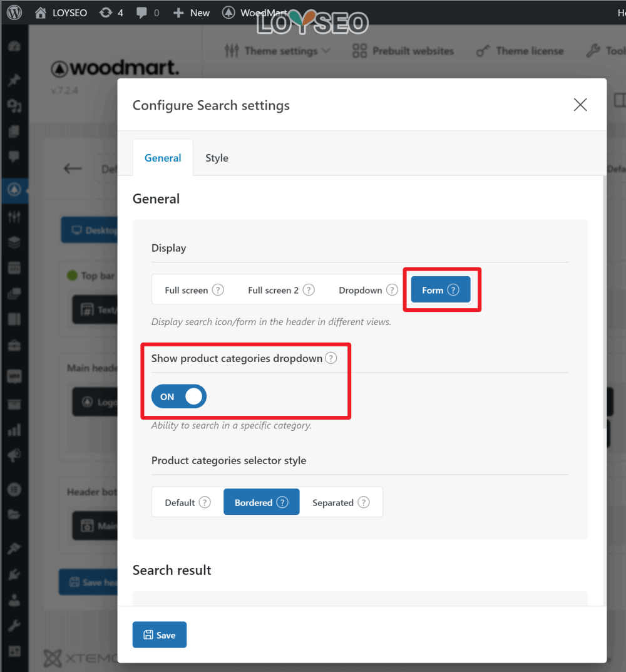The image size is (626, 672).
Task: Open the layers stack sidebar icon
Action: coord(14,242)
